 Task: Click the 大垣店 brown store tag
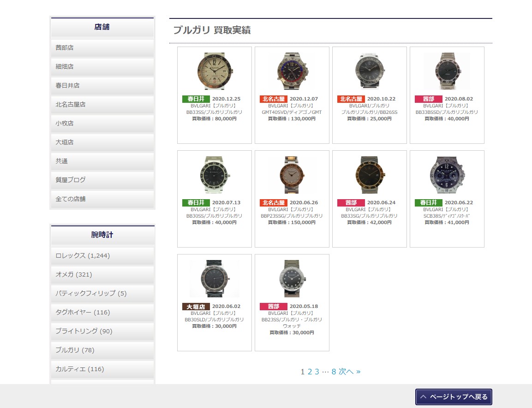pos(196,307)
